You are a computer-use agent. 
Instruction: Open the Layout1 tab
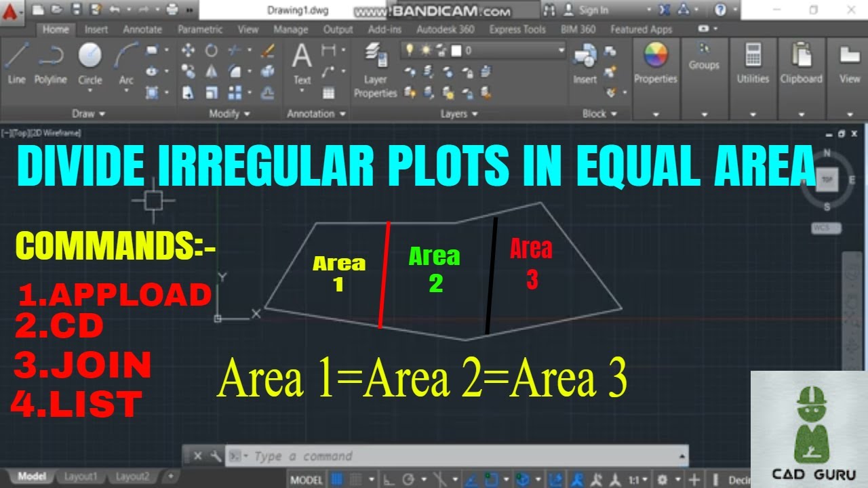coord(80,476)
